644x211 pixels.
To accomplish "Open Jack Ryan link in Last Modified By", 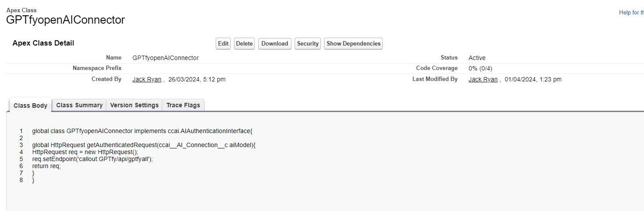I will (x=483, y=79).
